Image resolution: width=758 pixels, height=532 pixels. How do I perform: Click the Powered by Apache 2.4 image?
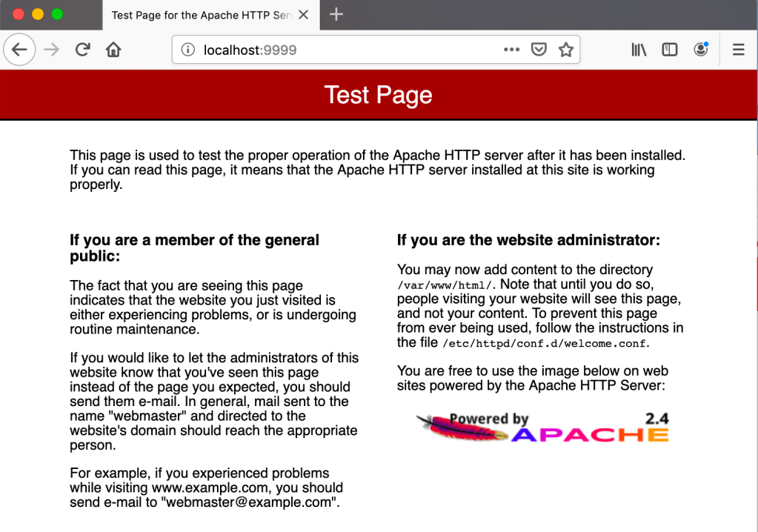coord(543,428)
